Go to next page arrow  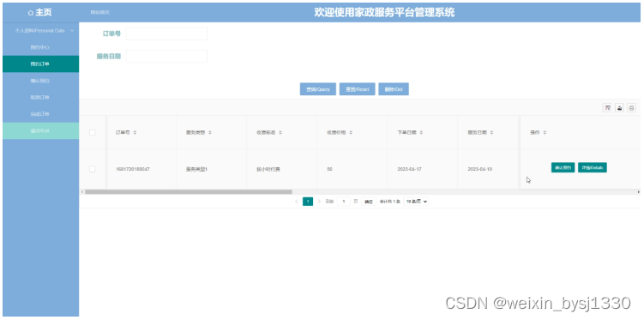[x=319, y=202]
